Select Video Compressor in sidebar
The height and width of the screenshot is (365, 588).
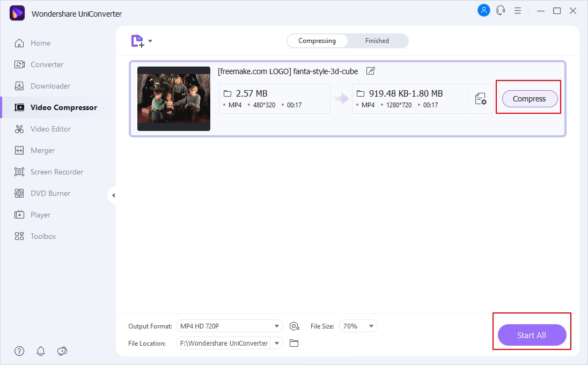coord(54,107)
